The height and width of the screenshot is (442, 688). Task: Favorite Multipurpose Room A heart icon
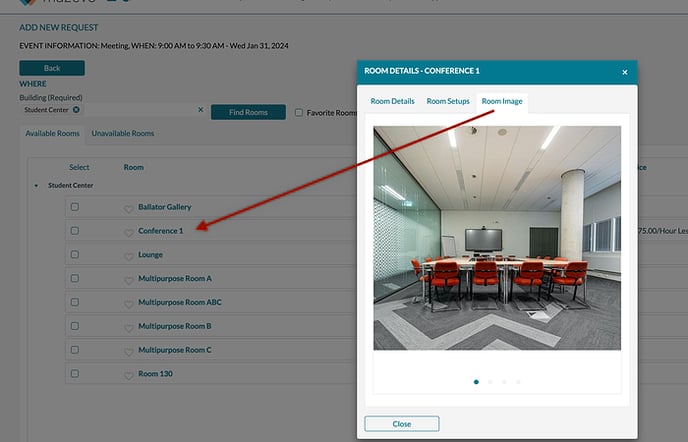tap(129, 280)
